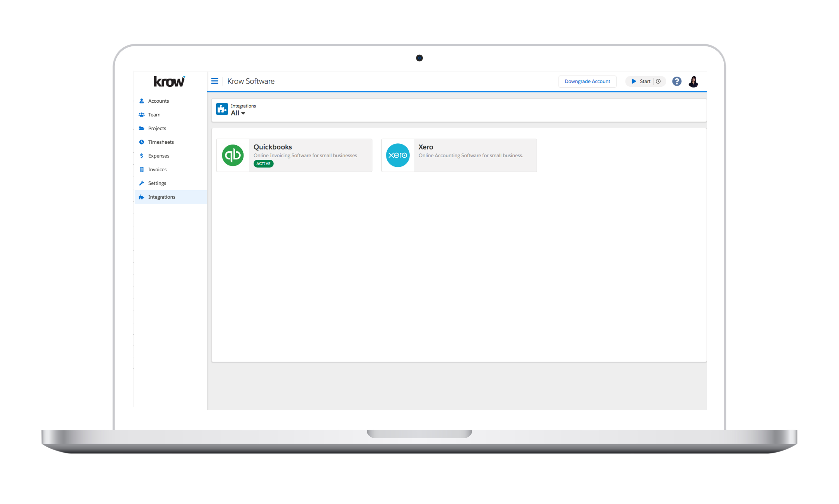Open Accounts in the sidebar

(x=158, y=101)
